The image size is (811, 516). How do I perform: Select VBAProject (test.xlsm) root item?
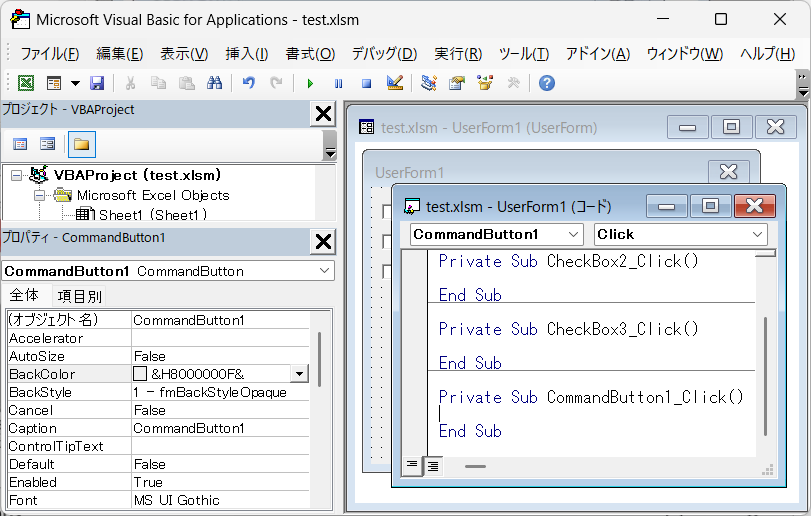137,175
